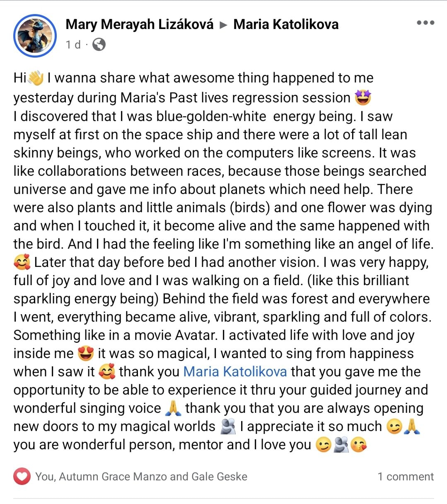Image resolution: width=447 pixels, height=504 pixels.
Task: Open the "1 comment" link
Action: point(406,477)
